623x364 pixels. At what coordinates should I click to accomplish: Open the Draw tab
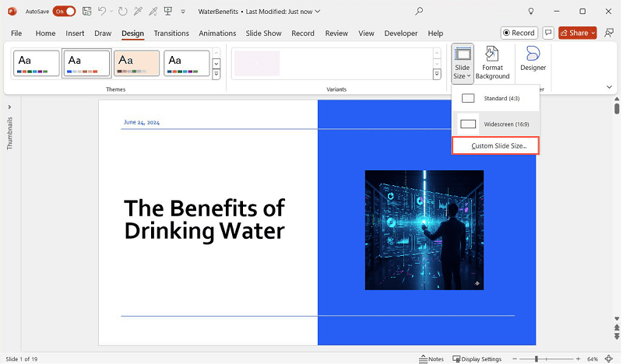(103, 33)
